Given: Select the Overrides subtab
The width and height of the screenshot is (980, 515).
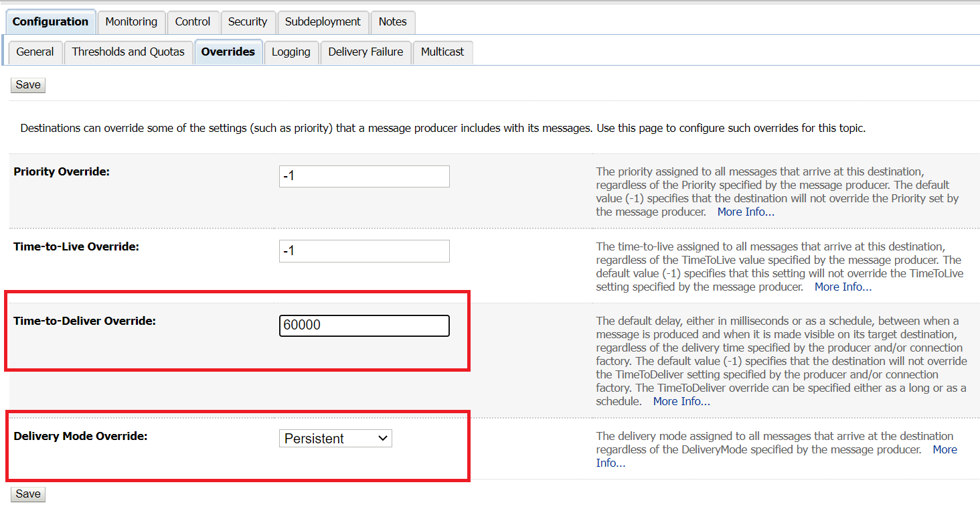Looking at the screenshot, I should point(228,52).
